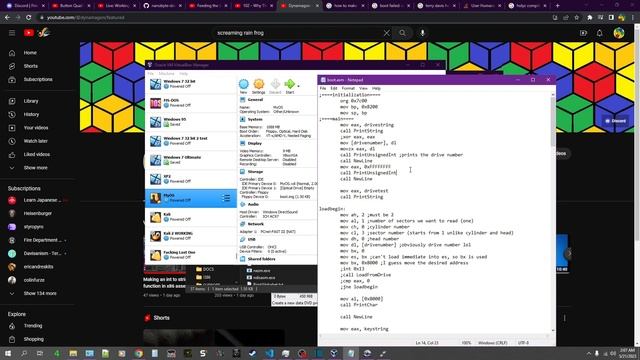Click the YouTube search magnifier button
640x360 pixels.
[x=402, y=33]
